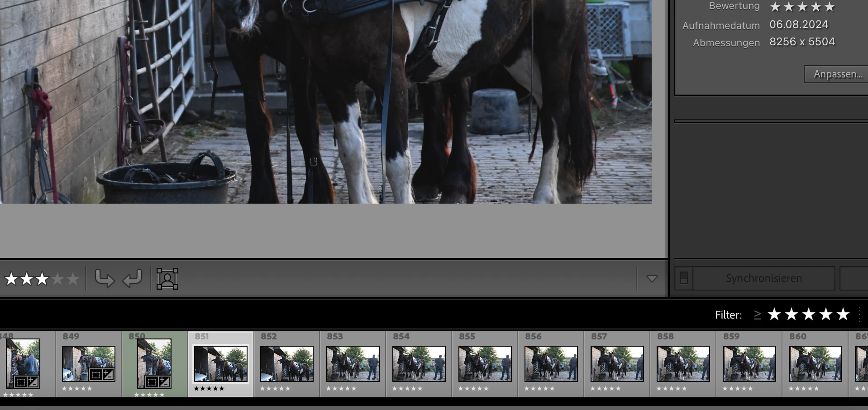
Task: Select filmstrip thumbnail 860
Action: (x=815, y=364)
